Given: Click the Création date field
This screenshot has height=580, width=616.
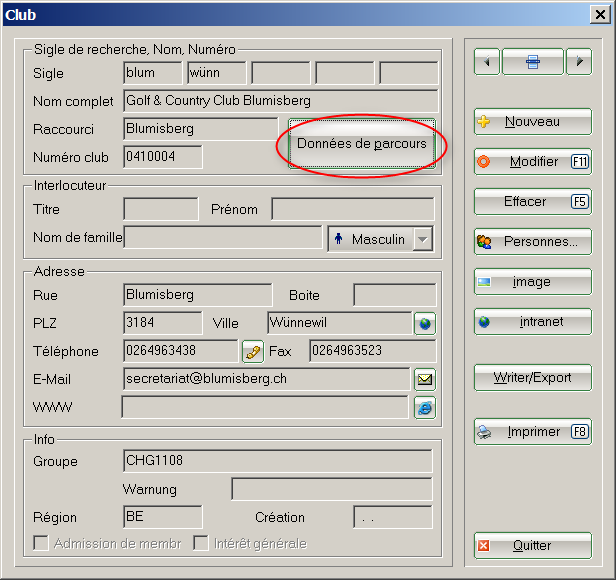Looking at the screenshot, I should tap(393, 517).
